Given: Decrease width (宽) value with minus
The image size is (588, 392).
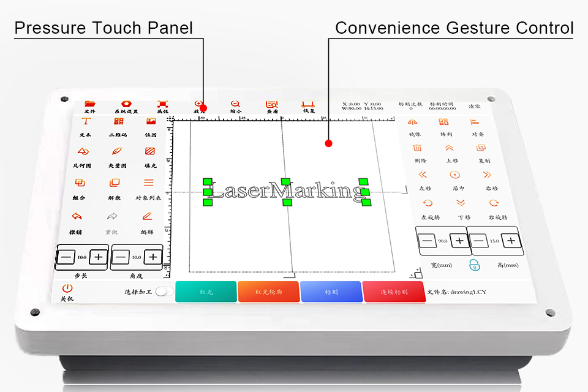Looking at the screenshot, I should click(428, 241).
